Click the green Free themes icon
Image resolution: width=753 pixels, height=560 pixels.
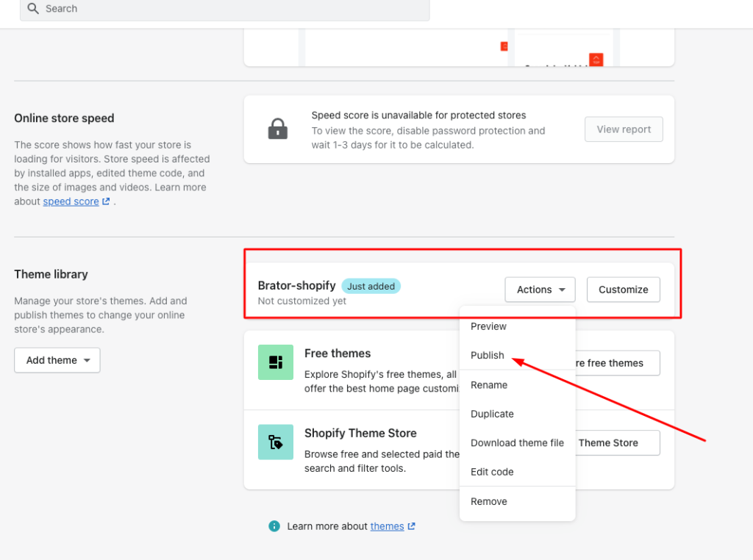click(276, 362)
